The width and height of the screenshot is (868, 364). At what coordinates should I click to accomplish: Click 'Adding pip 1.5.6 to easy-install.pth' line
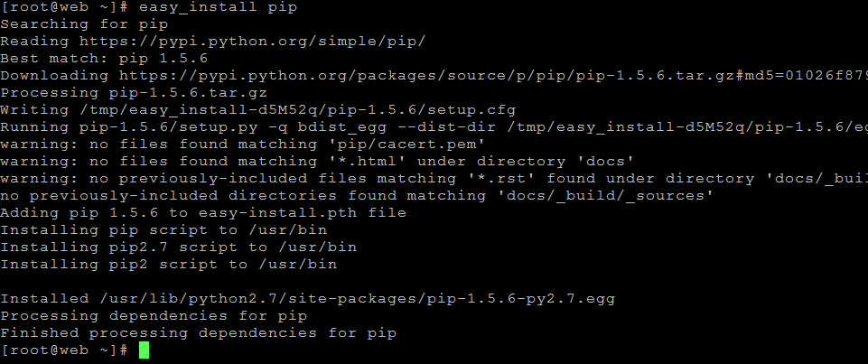203,213
